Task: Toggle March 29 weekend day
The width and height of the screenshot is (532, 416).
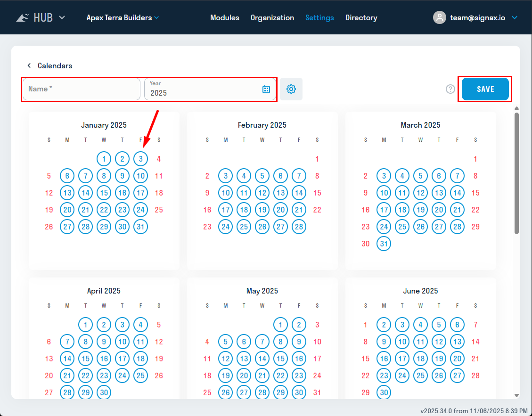Action: pos(475,227)
